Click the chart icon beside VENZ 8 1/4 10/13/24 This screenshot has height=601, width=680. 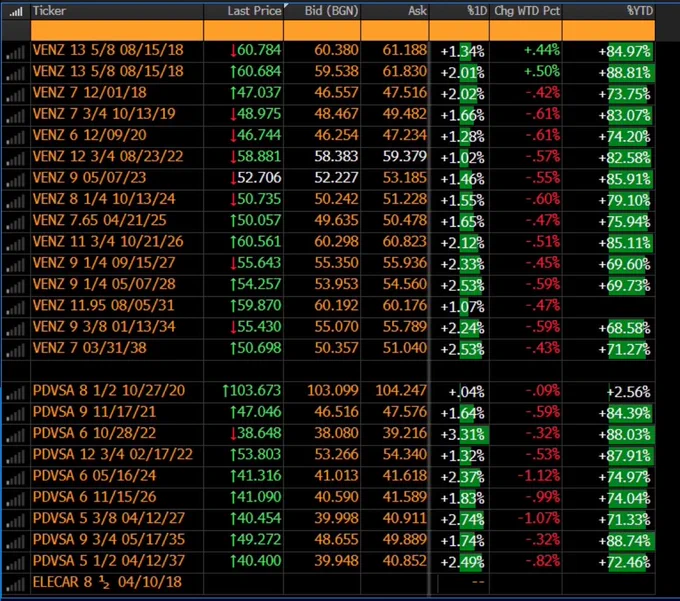click(x=15, y=201)
